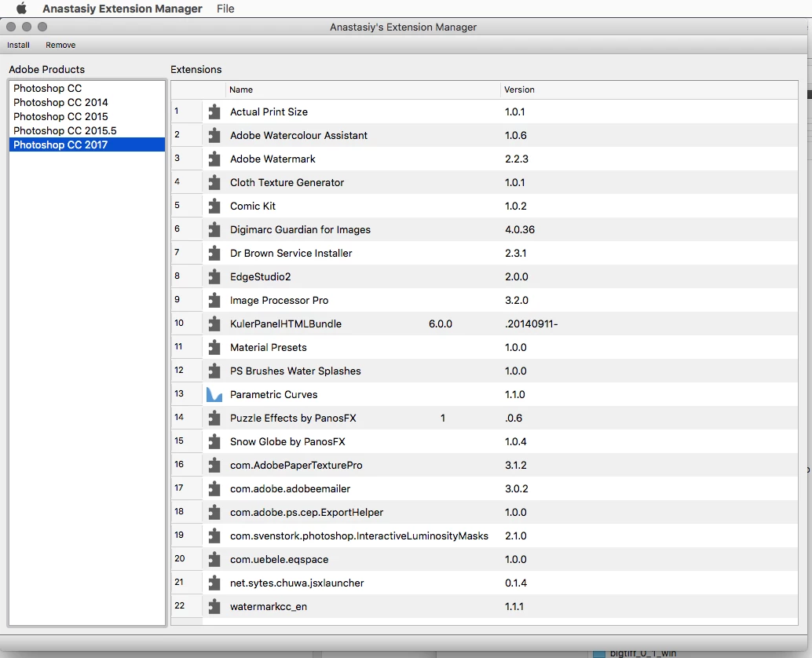812x658 pixels.
Task: Click the puzzle icon for PS Brushes Water Splashes
Action: [x=214, y=371]
